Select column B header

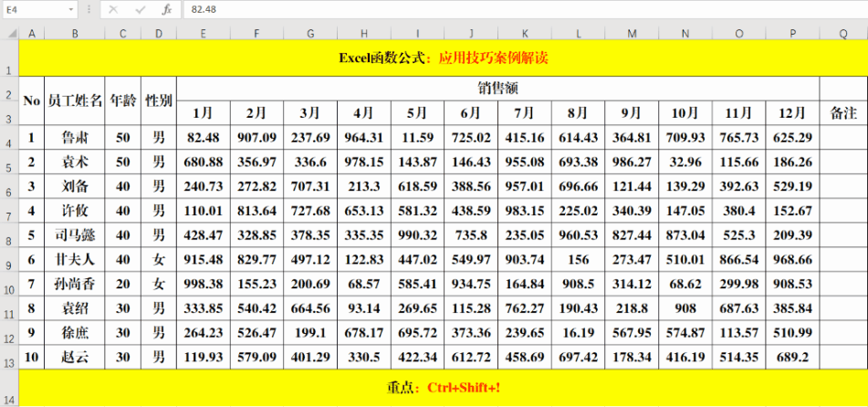coord(75,34)
